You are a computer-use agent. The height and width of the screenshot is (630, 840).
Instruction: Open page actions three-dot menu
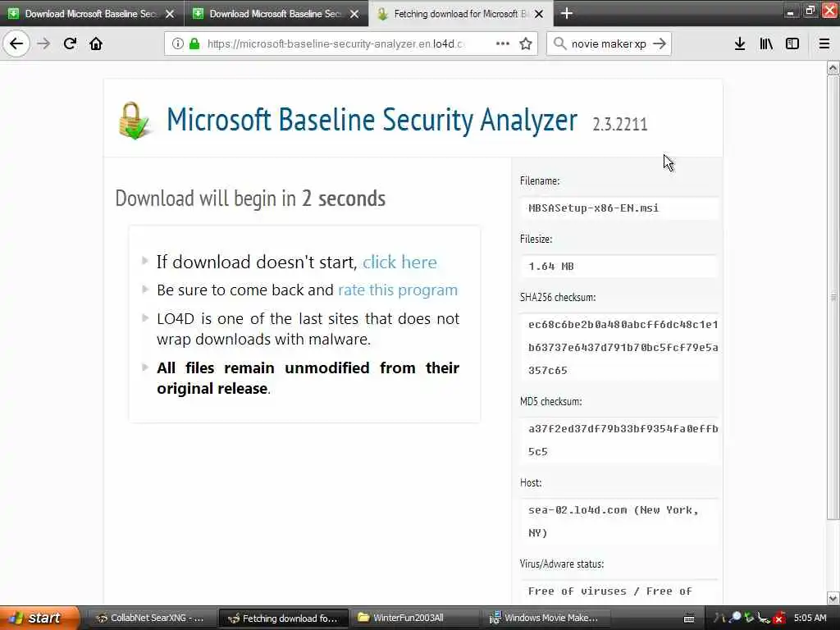coord(503,44)
